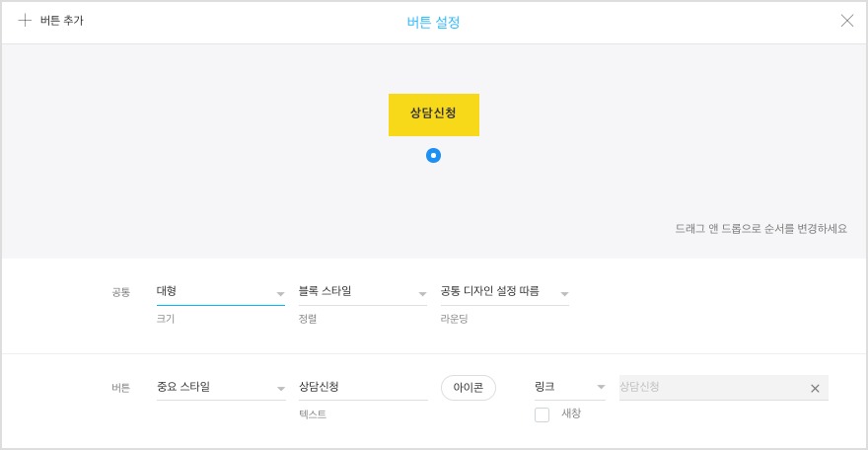The height and width of the screenshot is (450, 868).
Task: Click the plus icon to add a button
Action: pos(25,21)
